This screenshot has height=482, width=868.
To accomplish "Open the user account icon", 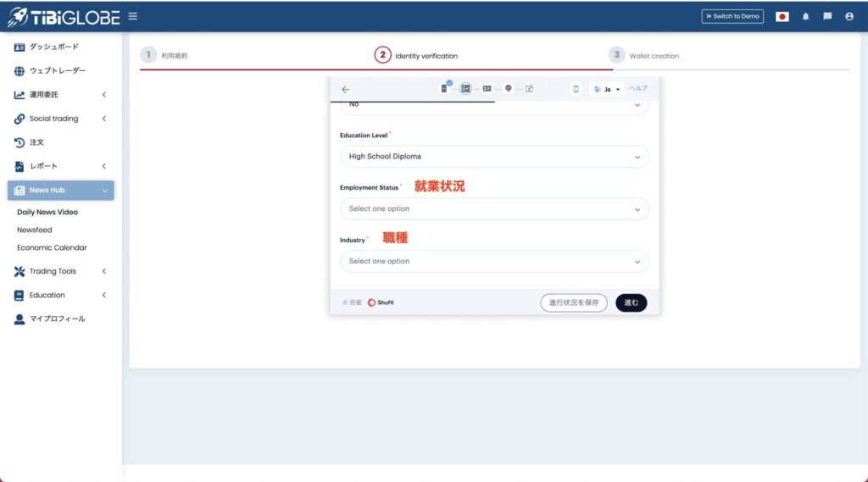I will (x=849, y=17).
